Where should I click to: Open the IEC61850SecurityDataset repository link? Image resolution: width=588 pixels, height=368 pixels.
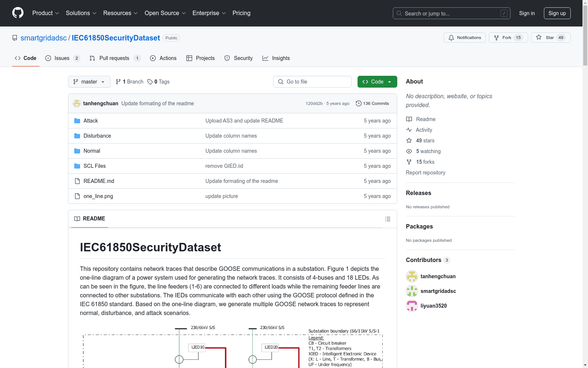(116, 38)
